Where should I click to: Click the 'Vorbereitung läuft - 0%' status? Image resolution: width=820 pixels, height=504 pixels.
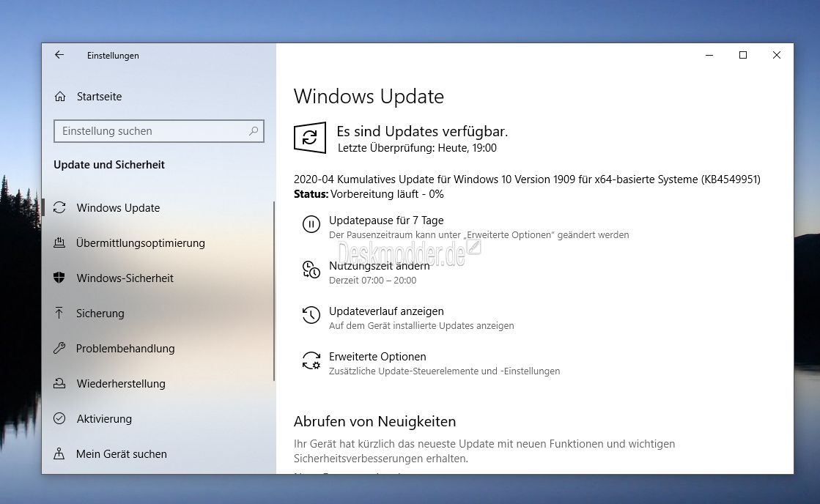tap(387, 194)
